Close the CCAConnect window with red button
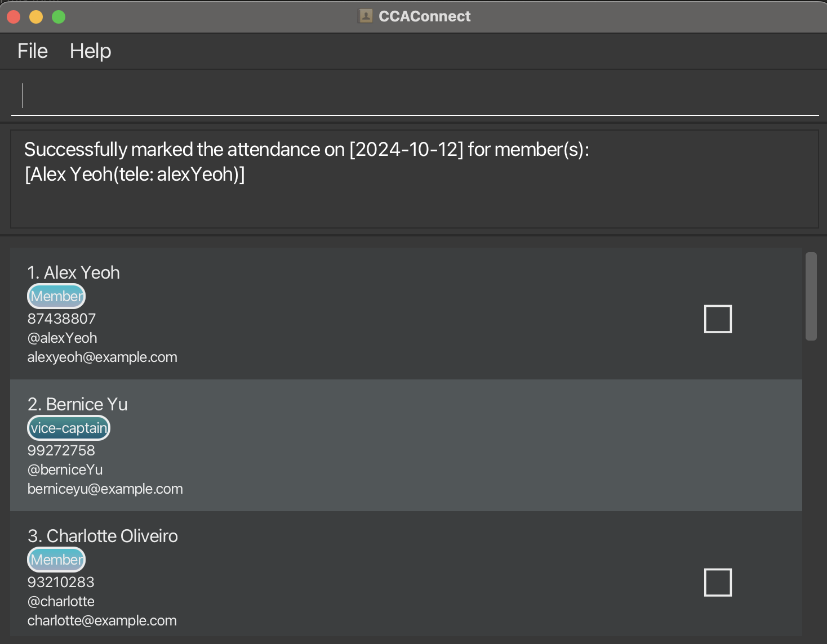 [x=14, y=17]
